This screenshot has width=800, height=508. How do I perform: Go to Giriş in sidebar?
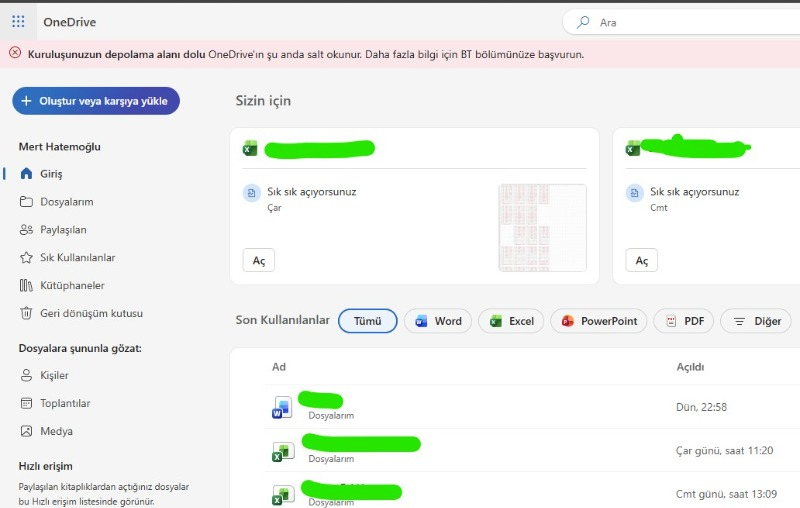coord(51,174)
